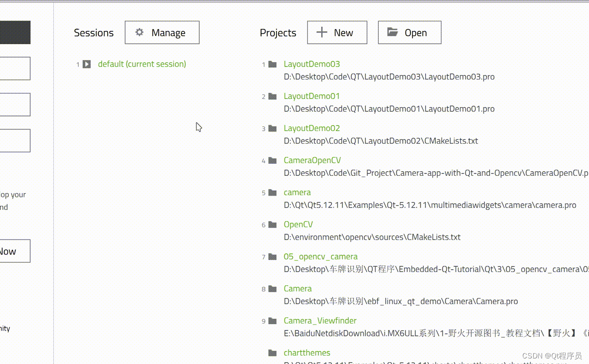The width and height of the screenshot is (589, 364).
Task: Open the Camera project link
Action: [297, 289]
